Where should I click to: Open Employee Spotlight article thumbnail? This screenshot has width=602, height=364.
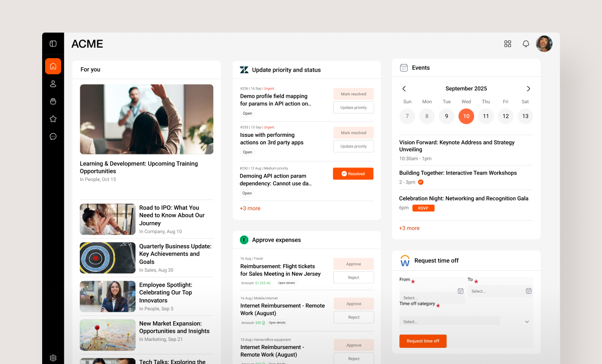click(107, 296)
